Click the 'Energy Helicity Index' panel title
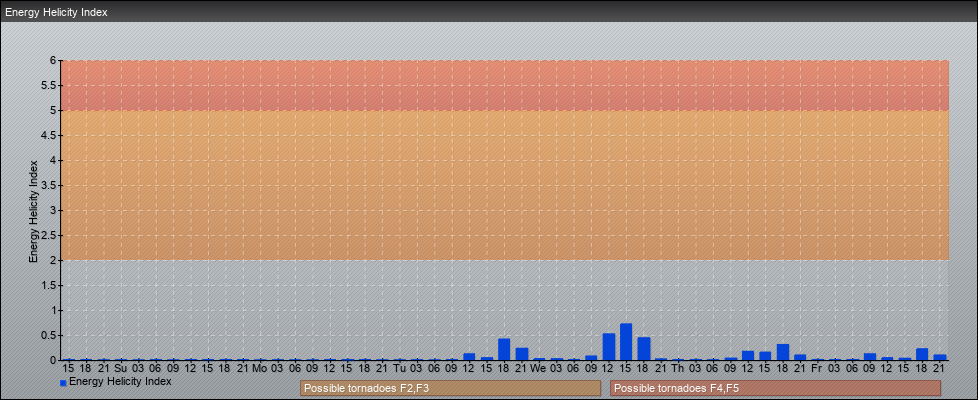The height and width of the screenshot is (400, 978). click(56, 12)
